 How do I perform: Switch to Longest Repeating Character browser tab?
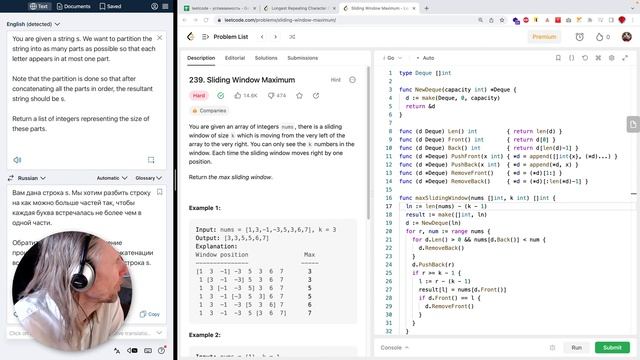300,8
